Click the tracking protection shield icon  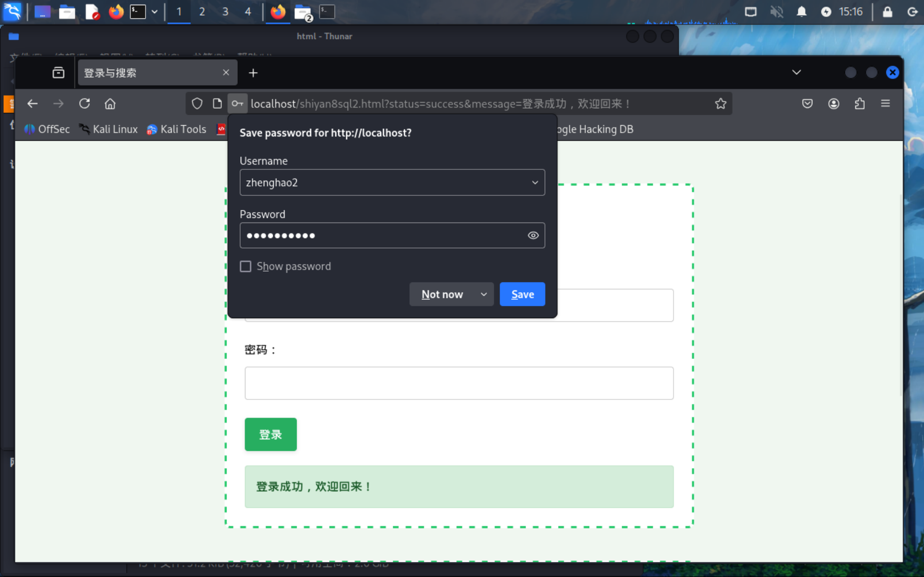click(x=197, y=104)
